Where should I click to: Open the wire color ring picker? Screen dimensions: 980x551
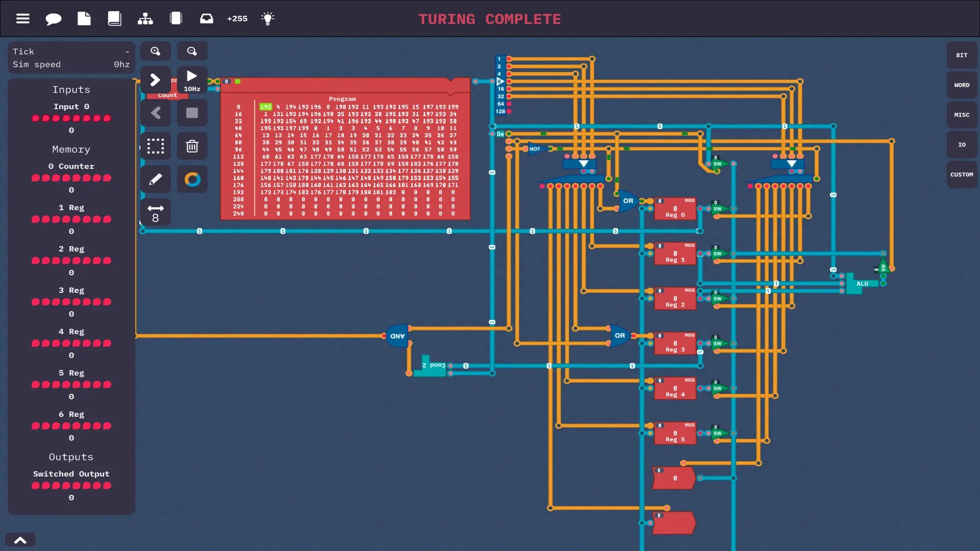pyautogui.click(x=192, y=180)
